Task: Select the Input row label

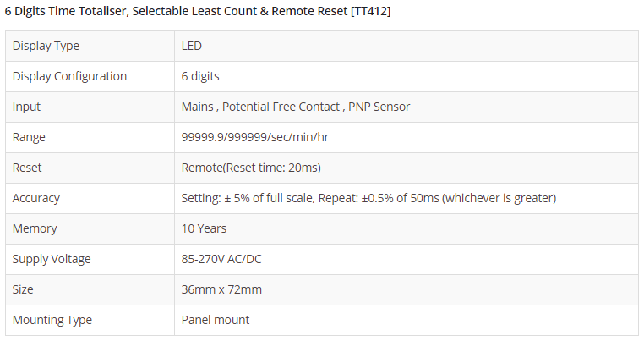Action: [x=26, y=107]
